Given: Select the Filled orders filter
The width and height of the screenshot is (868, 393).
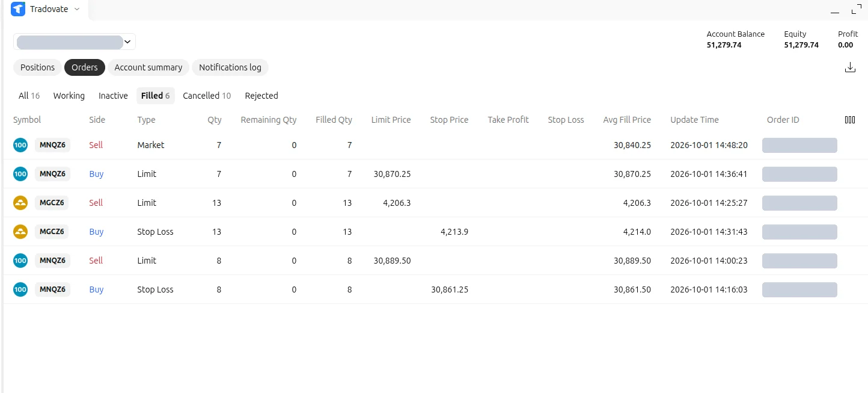Looking at the screenshot, I should click(156, 96).
